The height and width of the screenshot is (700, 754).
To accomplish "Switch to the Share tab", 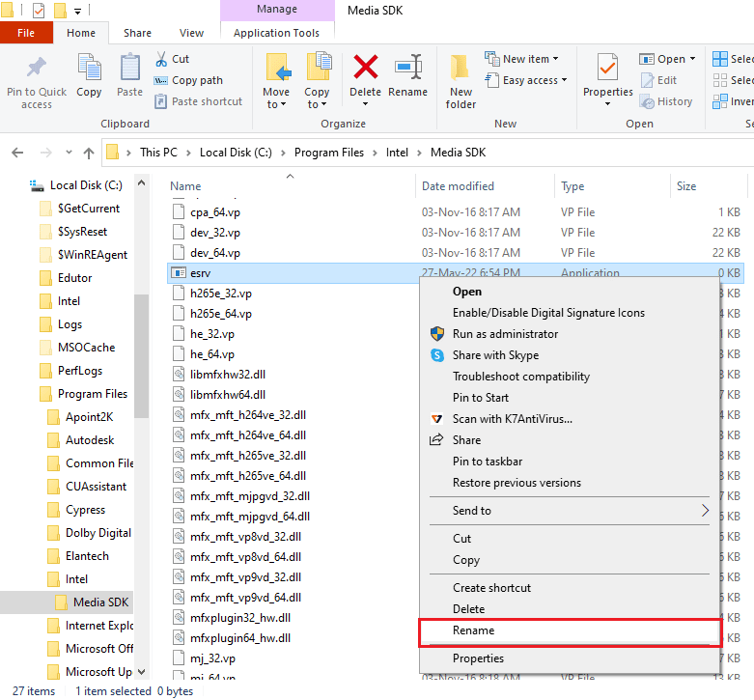I will point(137,33).
